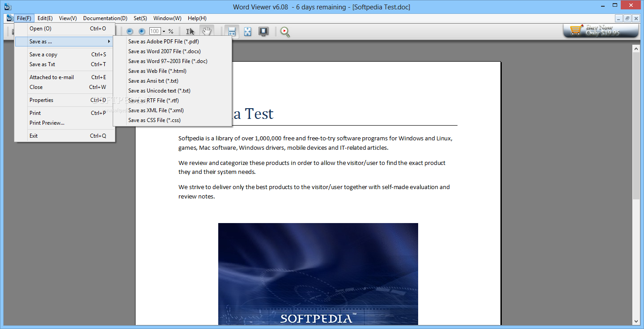Choose Exit in the File menu
The height and width of the screenshot is (329, 644).
(x=65, y=136)
